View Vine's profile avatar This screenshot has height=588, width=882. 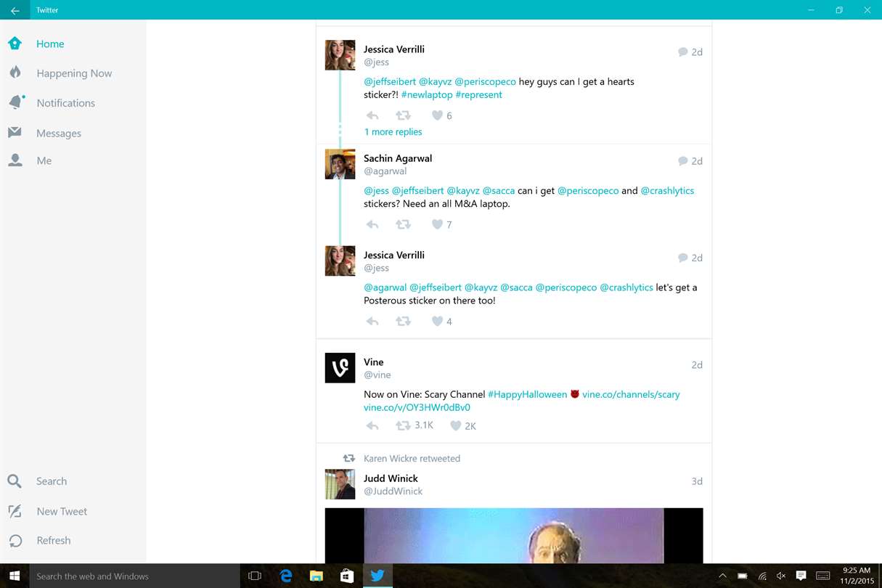340,368
